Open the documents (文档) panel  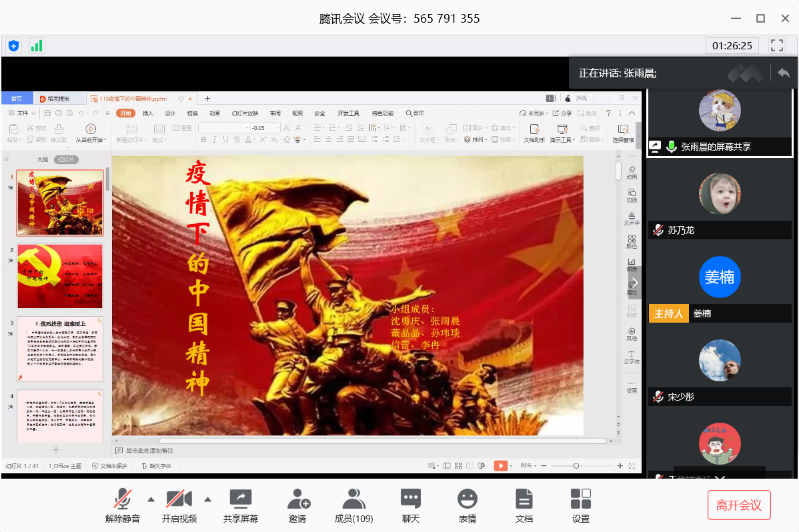pyautogui.click(x=524, y=505)
